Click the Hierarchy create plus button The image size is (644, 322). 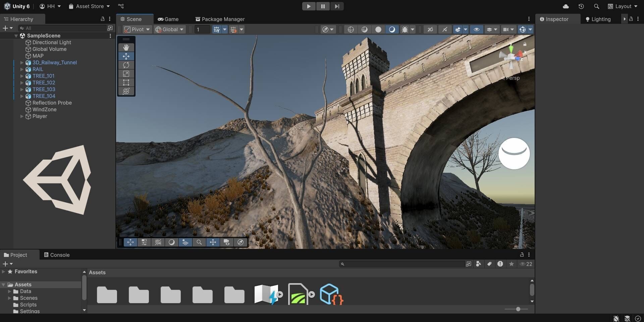(8, 28)
